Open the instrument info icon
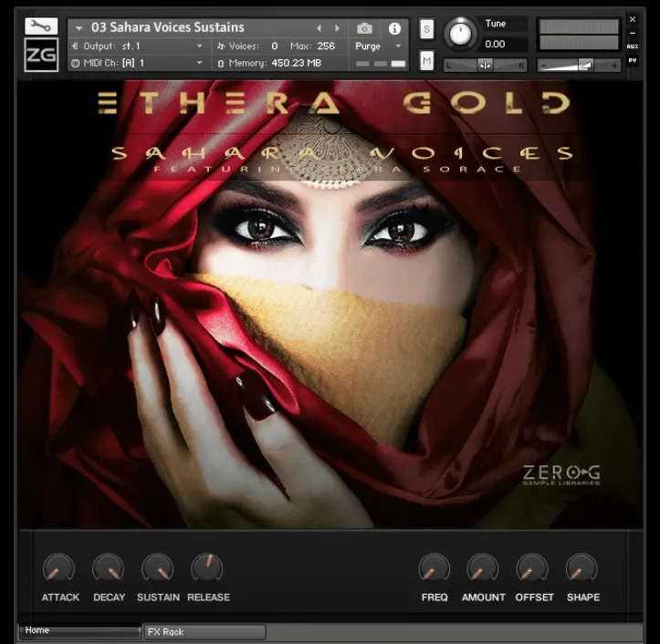The image size is (660, 644). coord(394,28)
